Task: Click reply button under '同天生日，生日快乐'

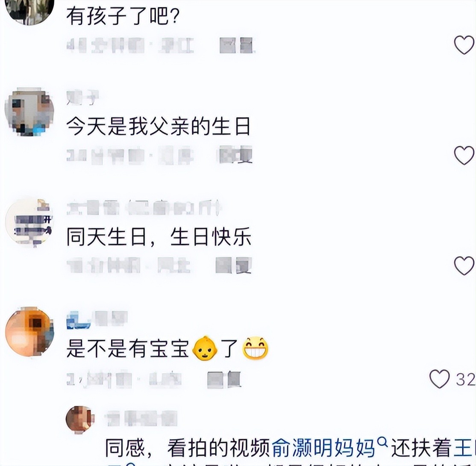Action: pyautogui.click(x=233, y=265)
